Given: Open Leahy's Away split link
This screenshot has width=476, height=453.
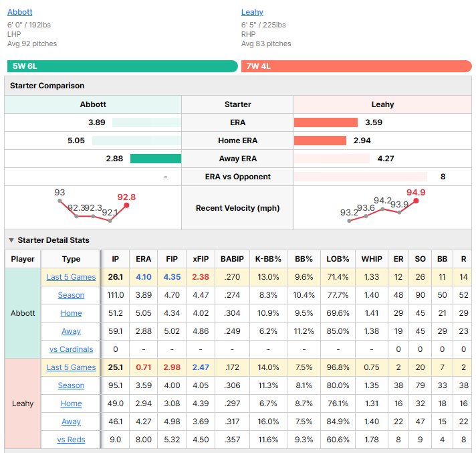Looking at the screenshot, I should point(71,421).
